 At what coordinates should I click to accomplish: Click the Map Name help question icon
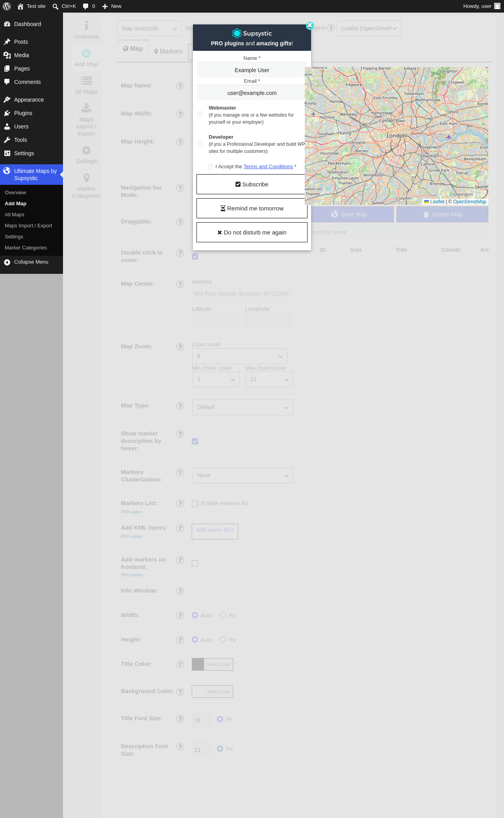click(x=180, y=86)
